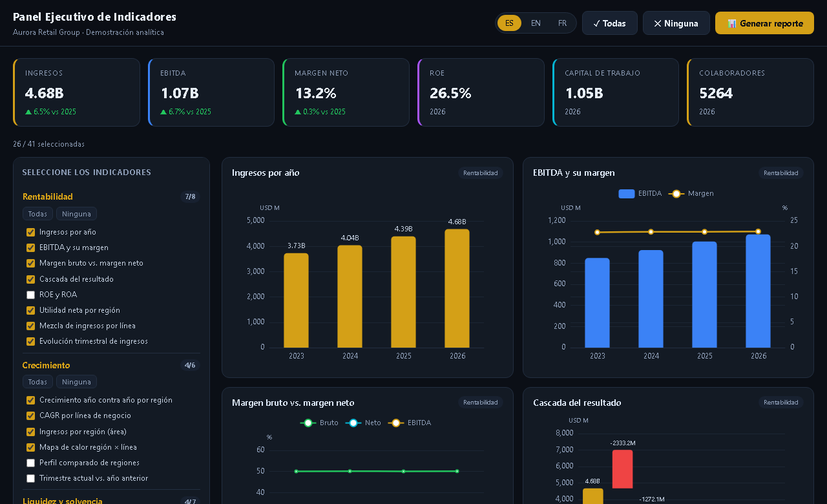
Task: Click the 26 / 41 seleccionadas counter
Action: (48, 144)
